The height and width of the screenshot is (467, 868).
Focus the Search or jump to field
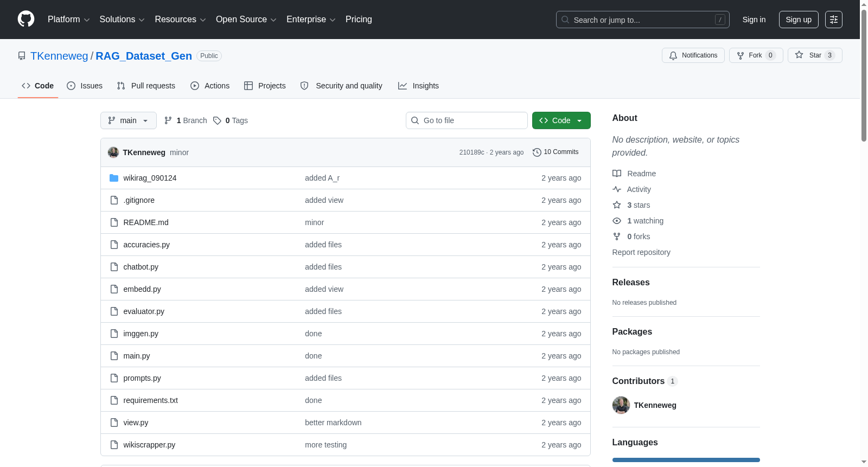(643, 20)
